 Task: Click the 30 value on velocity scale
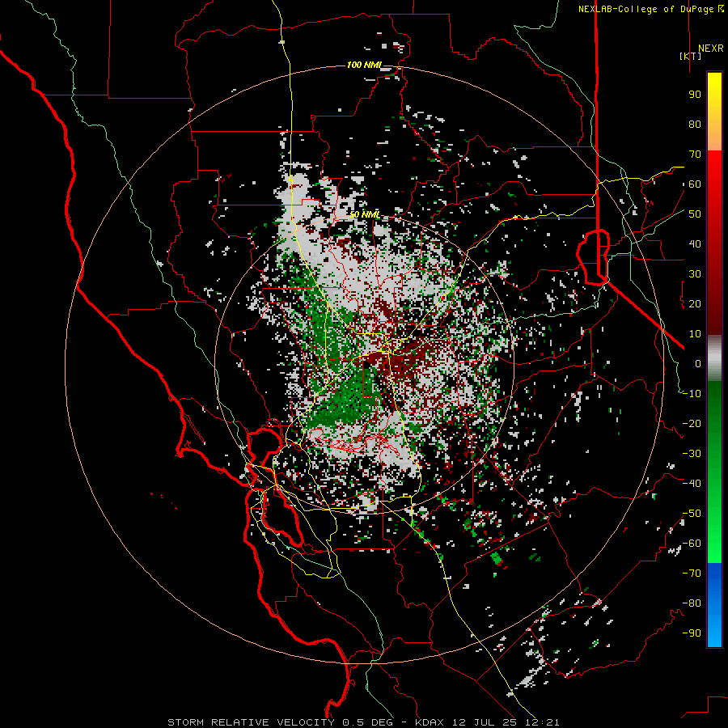(x=695, y=274)
